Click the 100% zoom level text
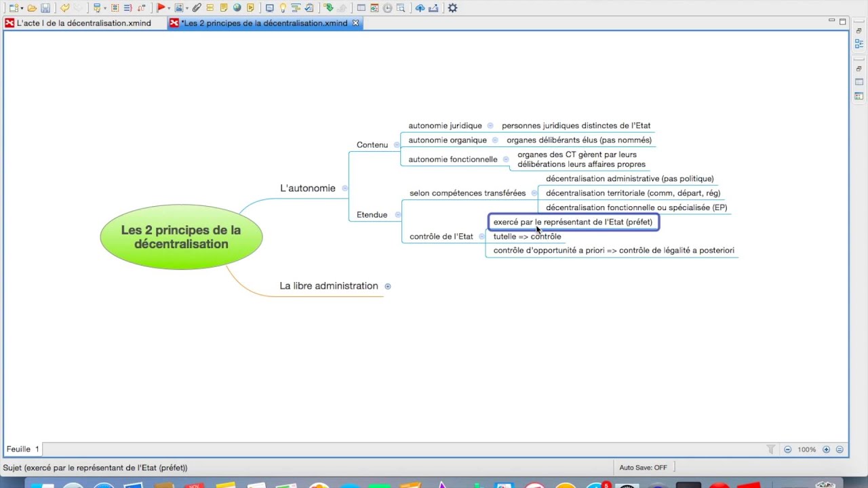 point(807,449)
